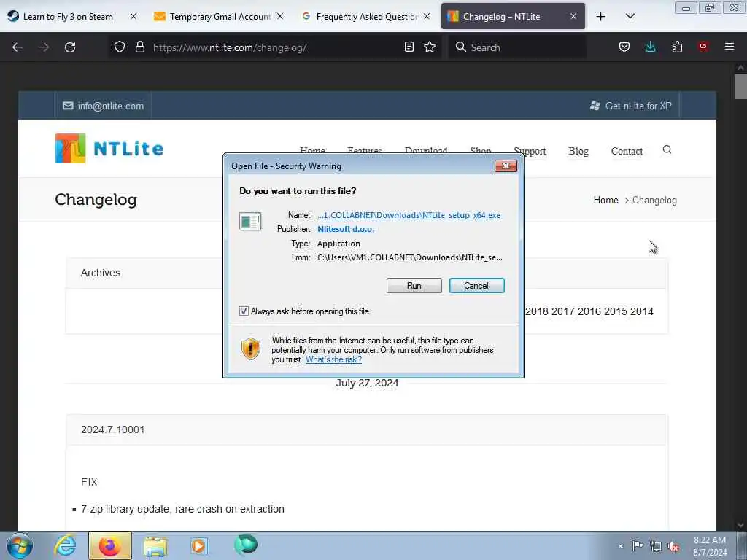Image resolution: width=747 pixels, height=560 pixels.
Task: Reload the NTLite changelog page
Action: tap(70, 47)
